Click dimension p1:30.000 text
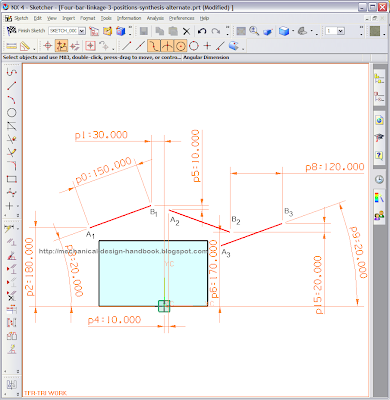This screenshot has height=400, width=390. pyautogui.click(x=101, y=135)
